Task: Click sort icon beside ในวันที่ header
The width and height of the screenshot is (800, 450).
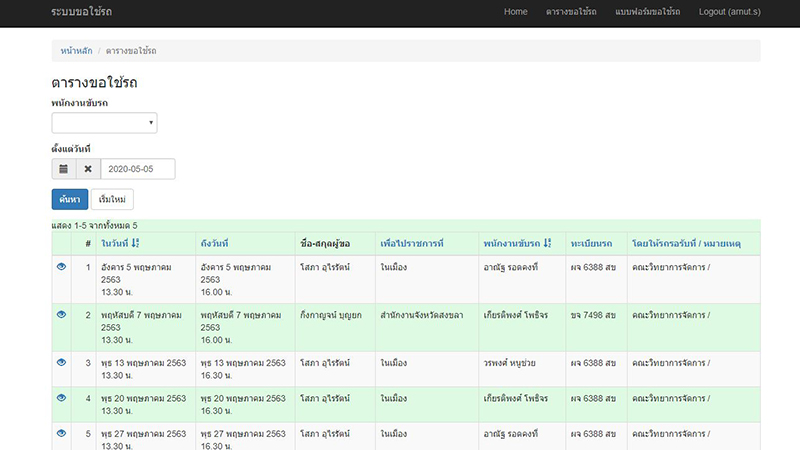Action: point(135,243)
